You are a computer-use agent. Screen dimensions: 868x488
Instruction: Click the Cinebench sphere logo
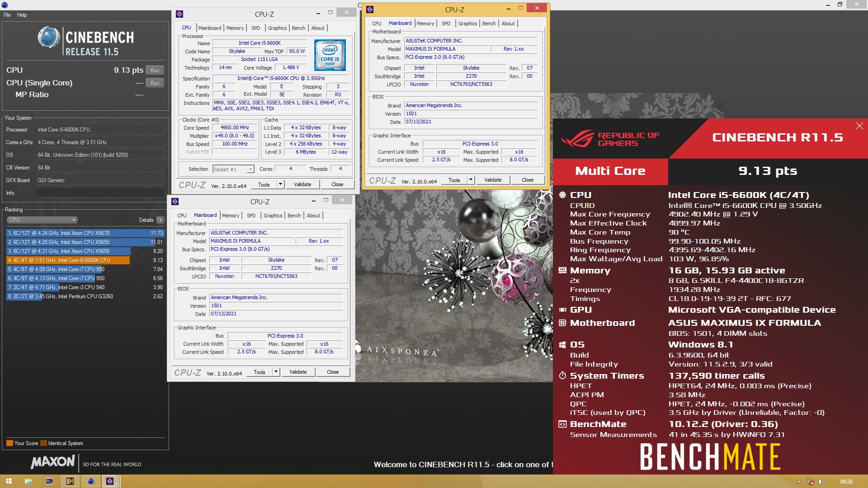[48, 38]
